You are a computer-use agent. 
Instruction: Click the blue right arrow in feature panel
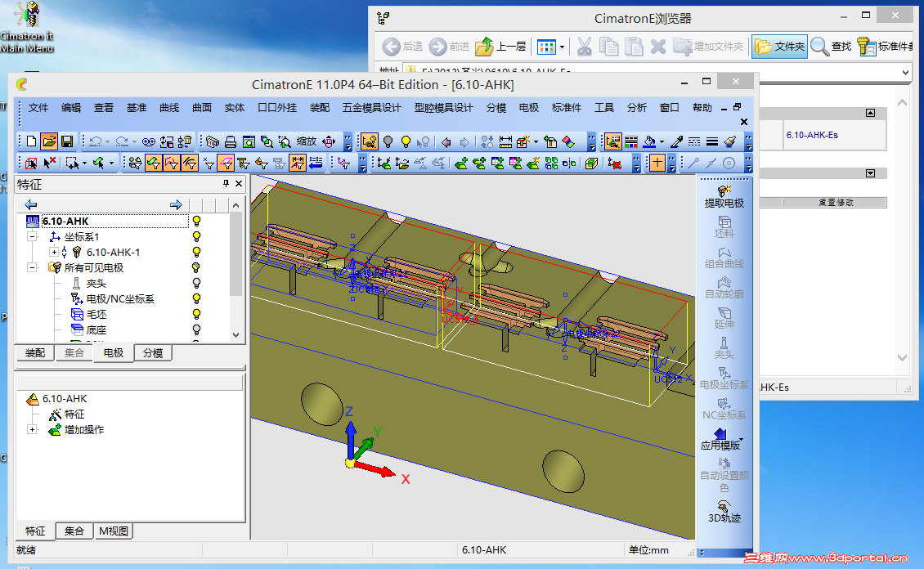(176, 204)
